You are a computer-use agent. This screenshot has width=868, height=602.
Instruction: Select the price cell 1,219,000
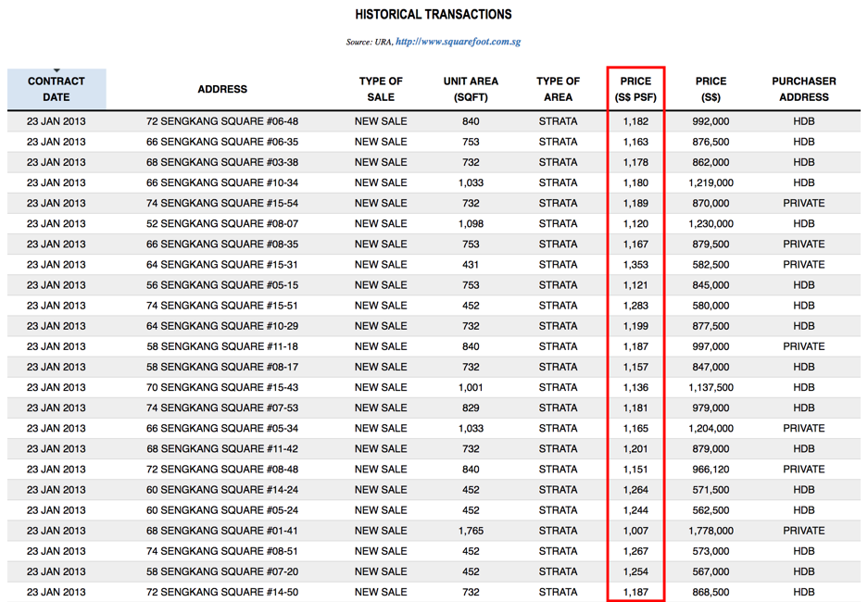(711, 182)
